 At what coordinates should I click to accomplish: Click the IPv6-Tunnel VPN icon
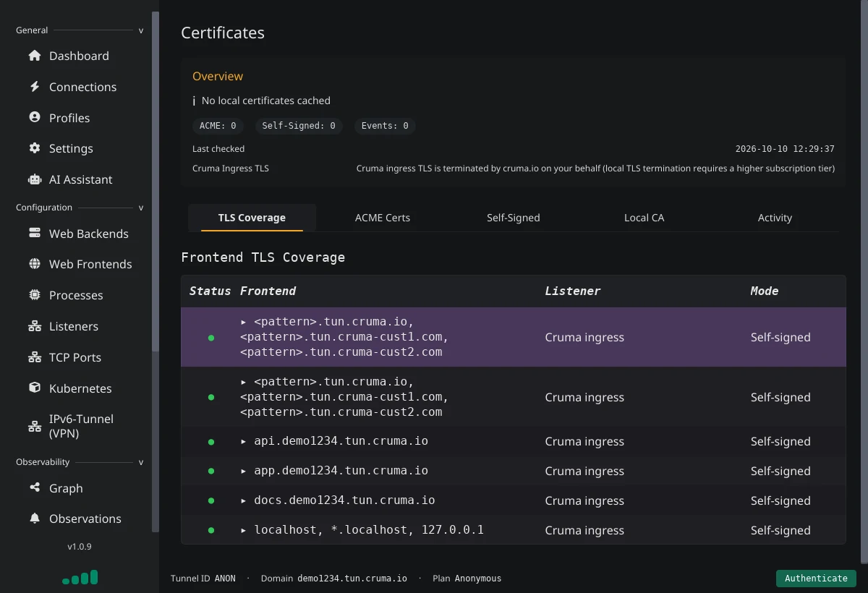tap(35, 426)
